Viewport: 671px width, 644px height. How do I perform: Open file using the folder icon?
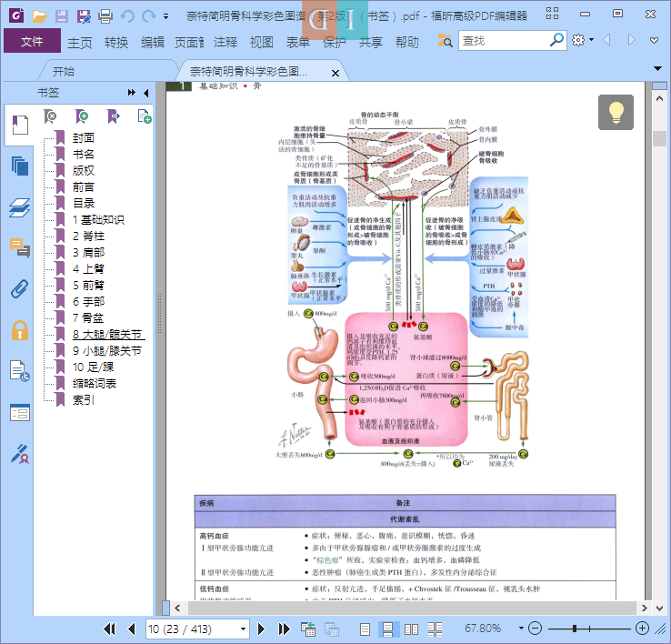tap(39, 16)
